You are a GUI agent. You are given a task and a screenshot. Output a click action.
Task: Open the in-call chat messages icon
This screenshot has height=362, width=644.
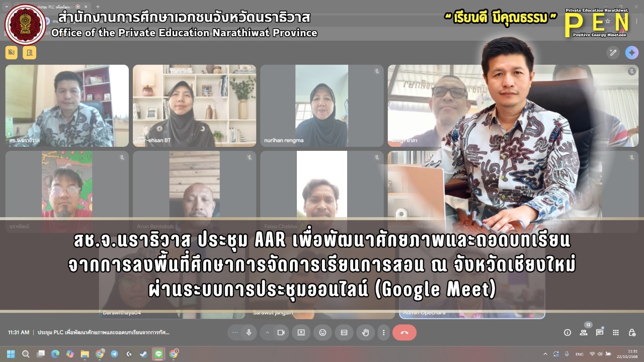[600, 332]
